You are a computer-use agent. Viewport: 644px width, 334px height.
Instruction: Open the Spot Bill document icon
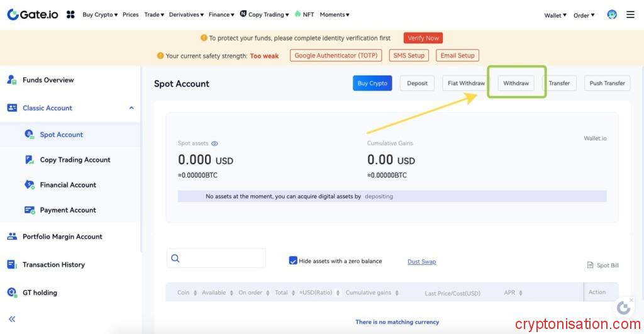click(x=590, y=265)
